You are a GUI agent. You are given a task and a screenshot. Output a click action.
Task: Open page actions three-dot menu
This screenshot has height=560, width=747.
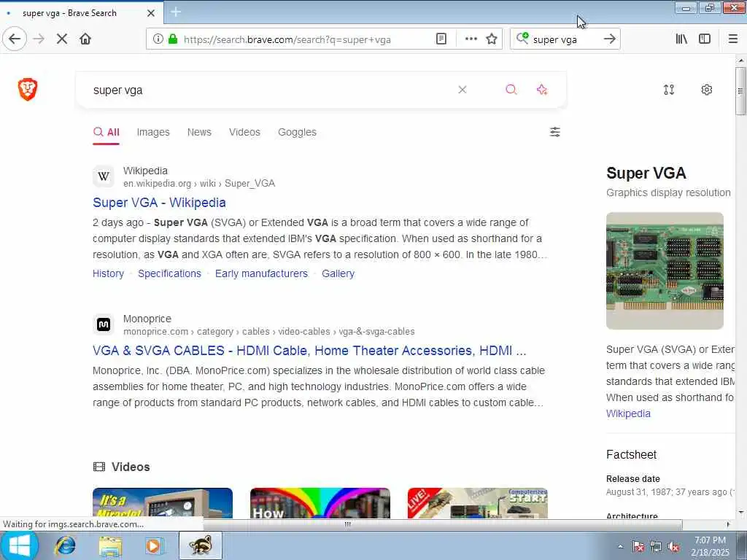click(x=471, y=39)
